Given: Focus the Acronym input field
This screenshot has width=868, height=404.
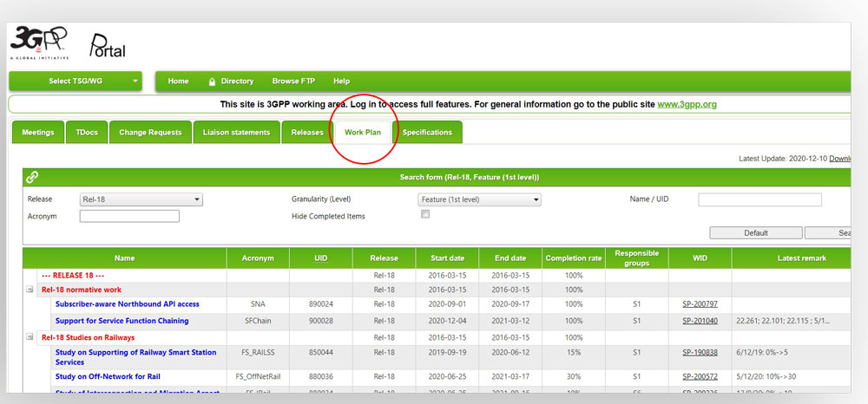Looking at the screenshot, I should (129, 216).
